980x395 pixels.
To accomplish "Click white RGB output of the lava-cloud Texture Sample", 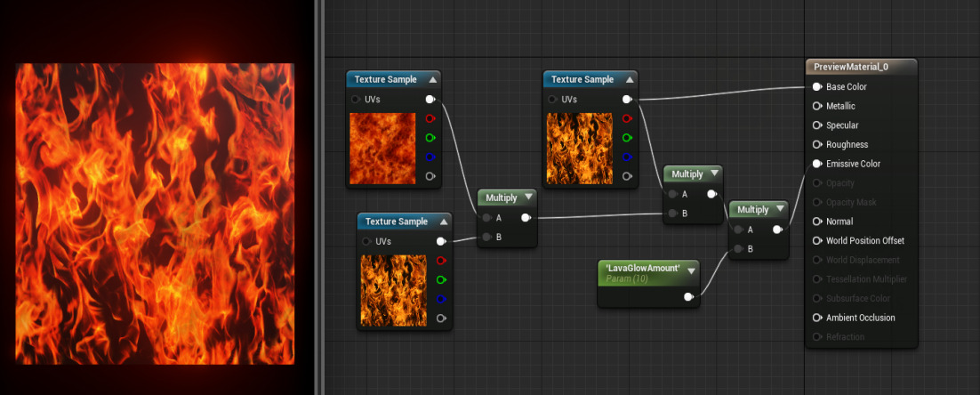I will click(x=430, y=100).
